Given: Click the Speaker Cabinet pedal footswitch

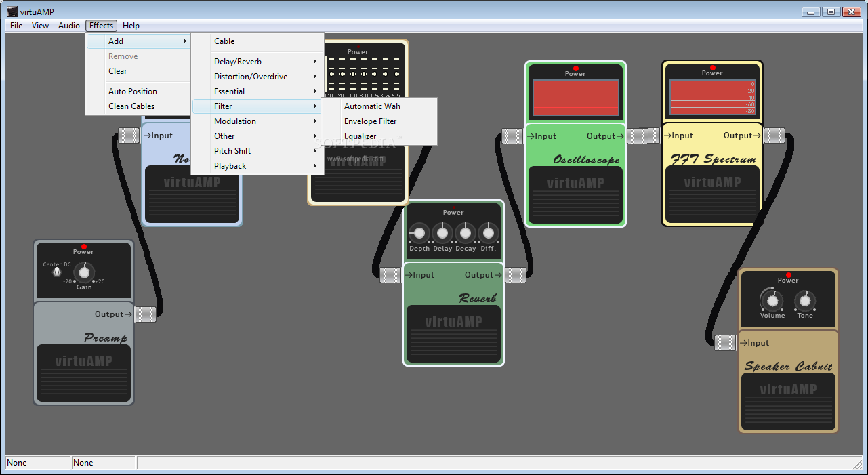Looking at the screenshot, I should pyautogui.click(x=788, y=402).
